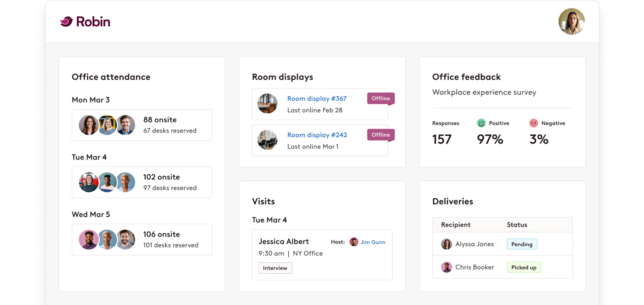Click the Status column header
This screenshot has height=305, width=644.
pos(517,225)
